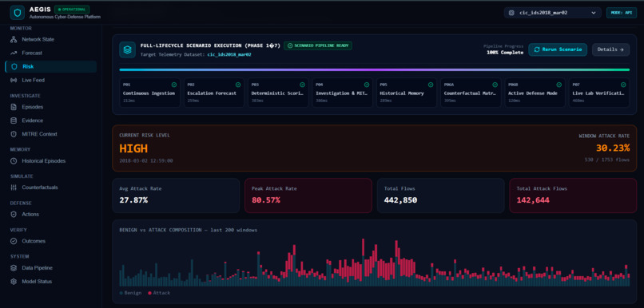Click the P07 Live Lab Verification check icon
The height and width of the screenshot is (308, 644).
coord(623,85)
